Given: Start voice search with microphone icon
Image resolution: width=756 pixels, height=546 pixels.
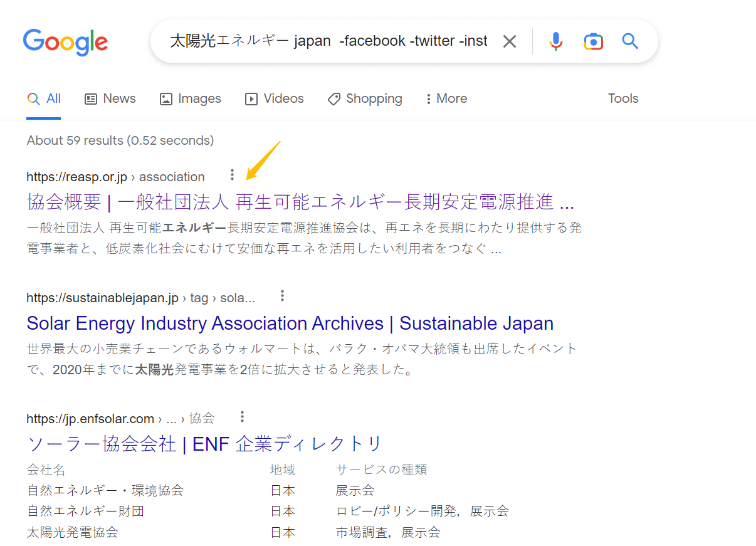Looking at the screenshot, I should pos(555,41).
